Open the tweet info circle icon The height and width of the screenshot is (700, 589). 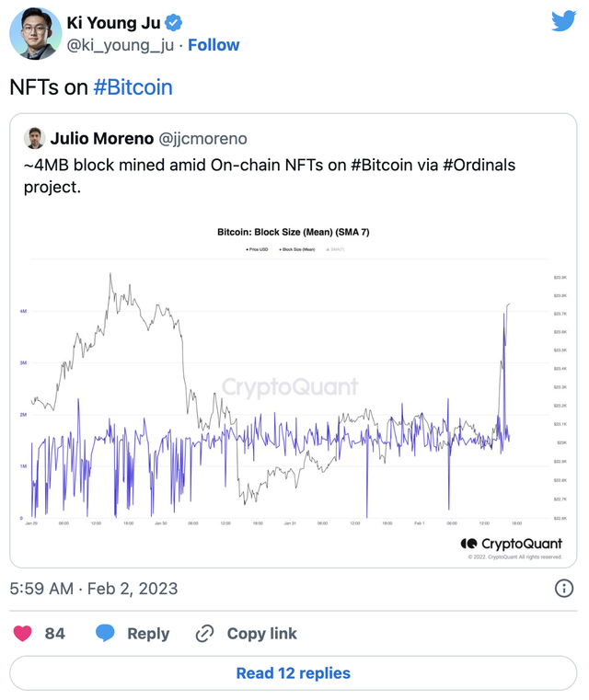click(x=564, y=588)
